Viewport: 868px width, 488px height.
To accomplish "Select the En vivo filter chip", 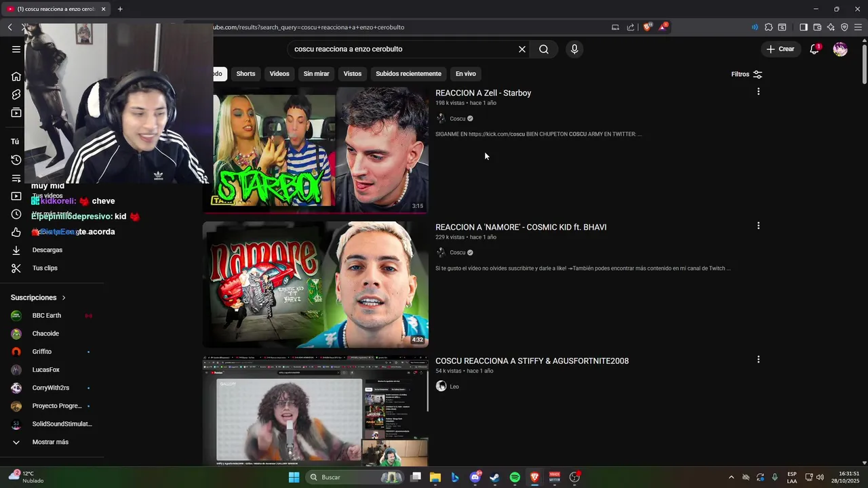I will click(x=466, y=74).
